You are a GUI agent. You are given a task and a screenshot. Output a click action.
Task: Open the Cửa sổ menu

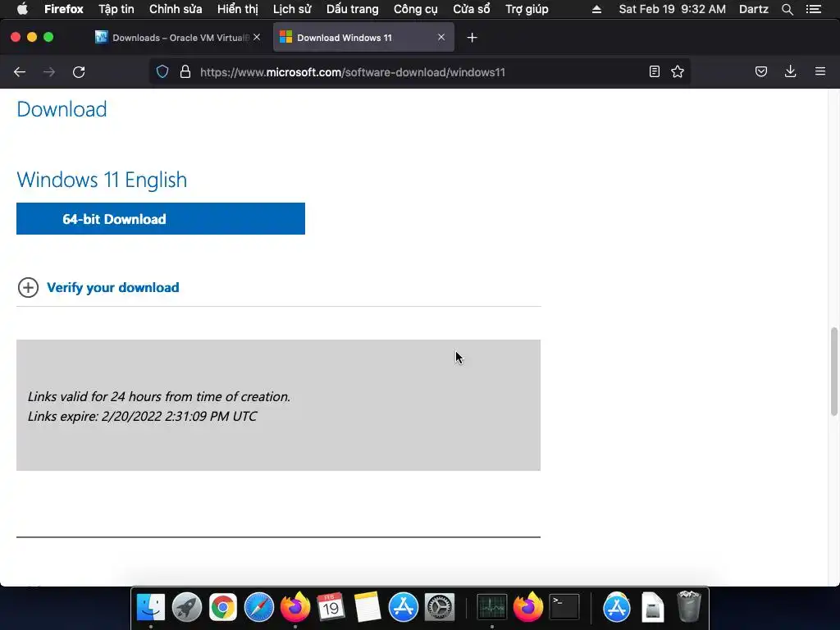pyautogui.click(x=472, y=9)
